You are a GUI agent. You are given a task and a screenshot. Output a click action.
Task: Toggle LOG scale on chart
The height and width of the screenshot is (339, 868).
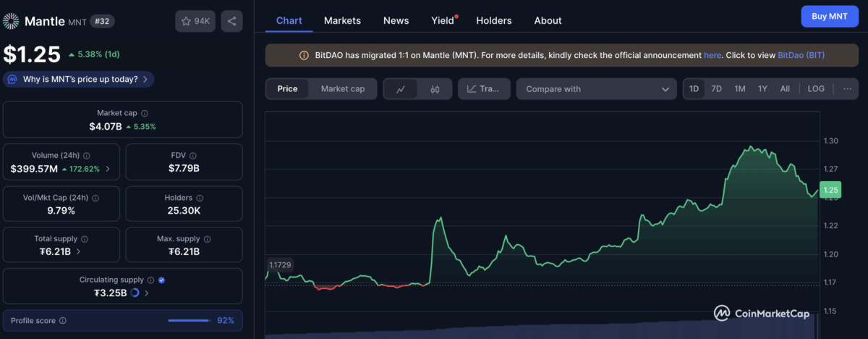816,88
